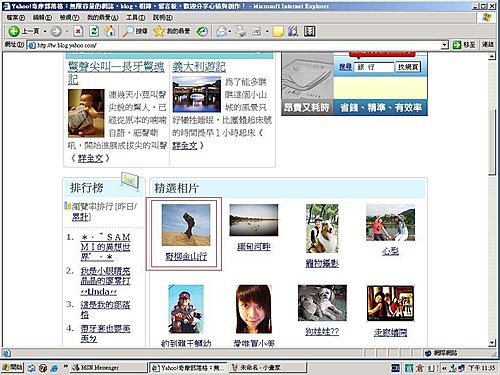Open the Italy travel blog article title
This screenshot has height=375, width=500.
[199, 67]
